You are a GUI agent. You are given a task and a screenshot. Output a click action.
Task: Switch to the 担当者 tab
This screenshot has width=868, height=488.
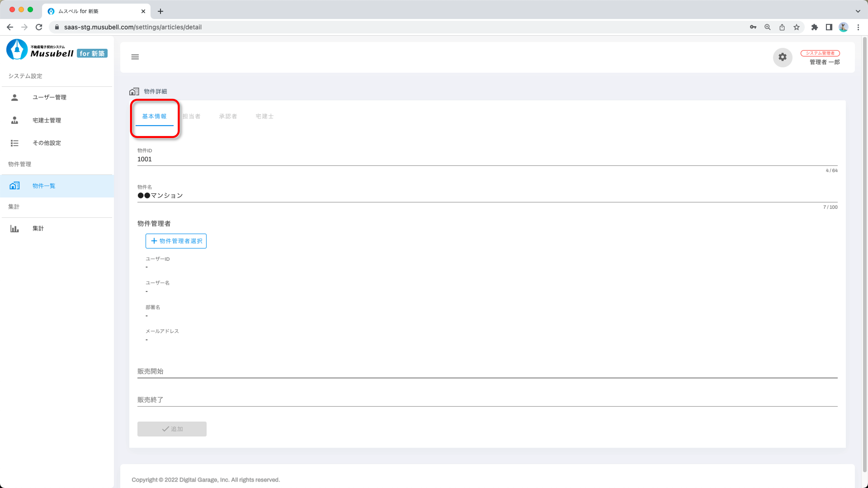point(191,116)
